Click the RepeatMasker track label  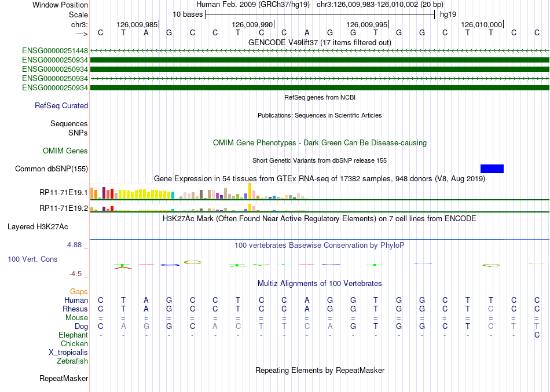pos(64,378)
